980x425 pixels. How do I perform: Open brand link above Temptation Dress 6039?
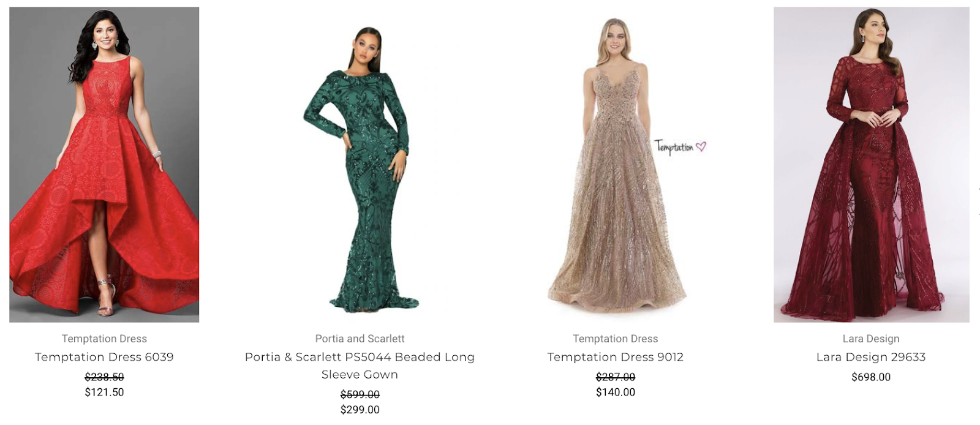point(104,339)
